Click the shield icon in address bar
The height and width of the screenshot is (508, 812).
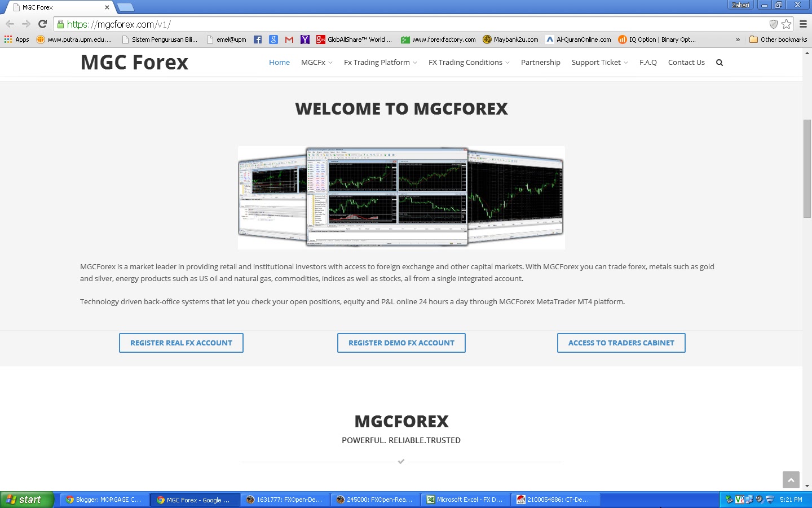point(774,24)
